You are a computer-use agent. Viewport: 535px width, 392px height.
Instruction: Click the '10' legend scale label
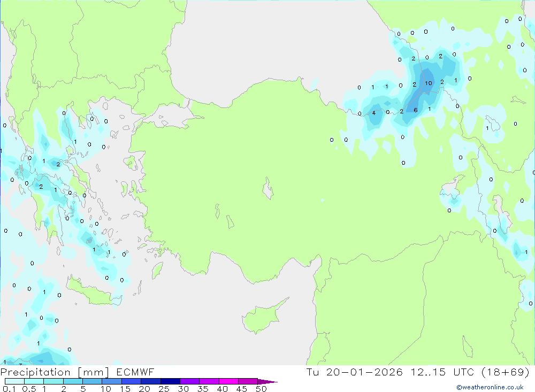[106, 389]
